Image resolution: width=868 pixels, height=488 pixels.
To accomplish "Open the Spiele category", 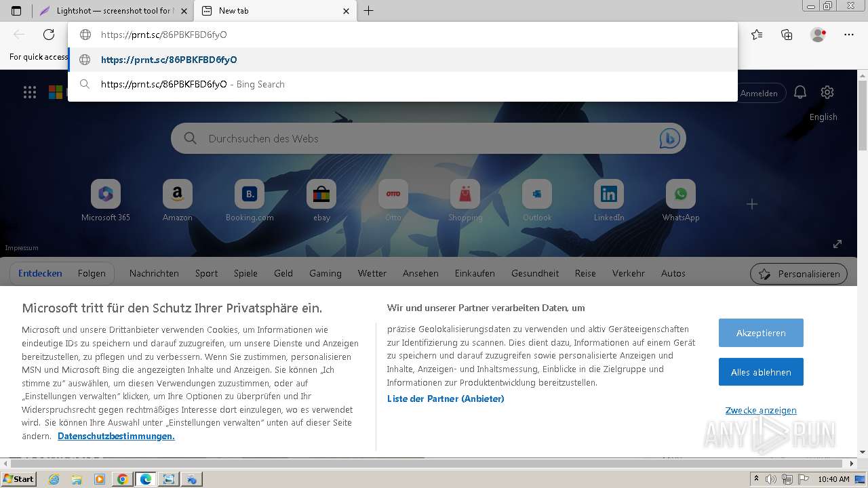I will pyautogui.click(x=245, y=273).
